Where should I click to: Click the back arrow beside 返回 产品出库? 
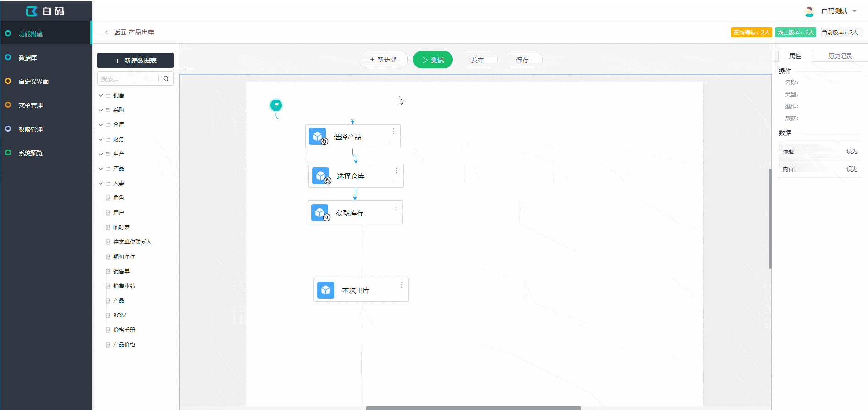[107, 32]
